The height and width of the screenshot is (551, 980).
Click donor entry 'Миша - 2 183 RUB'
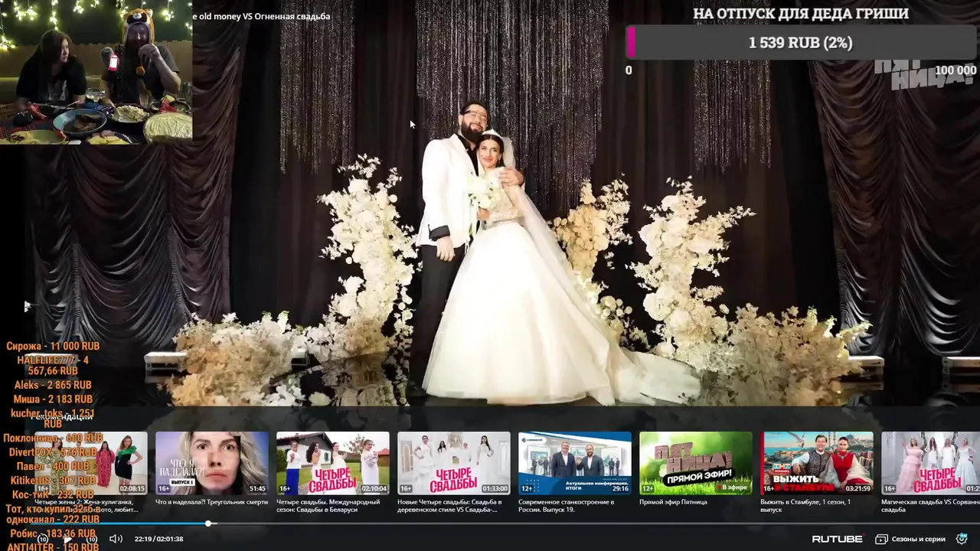coord(53,399)
